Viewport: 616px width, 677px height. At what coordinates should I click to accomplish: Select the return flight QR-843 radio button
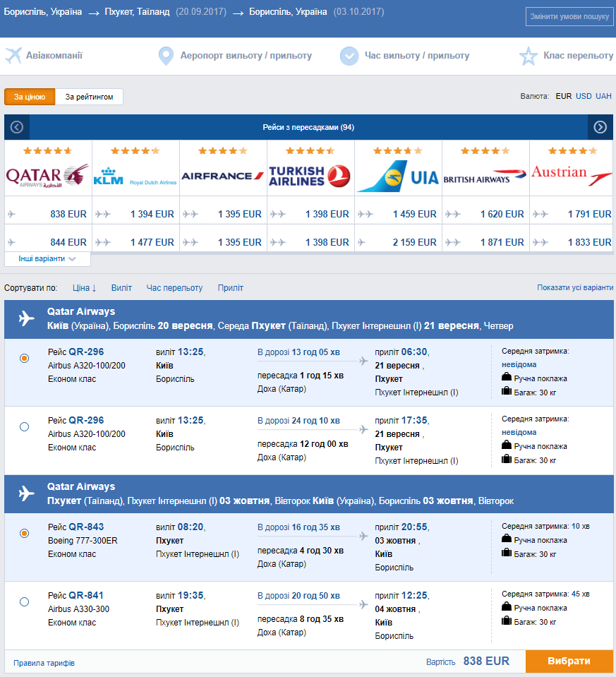coord(25,533)
